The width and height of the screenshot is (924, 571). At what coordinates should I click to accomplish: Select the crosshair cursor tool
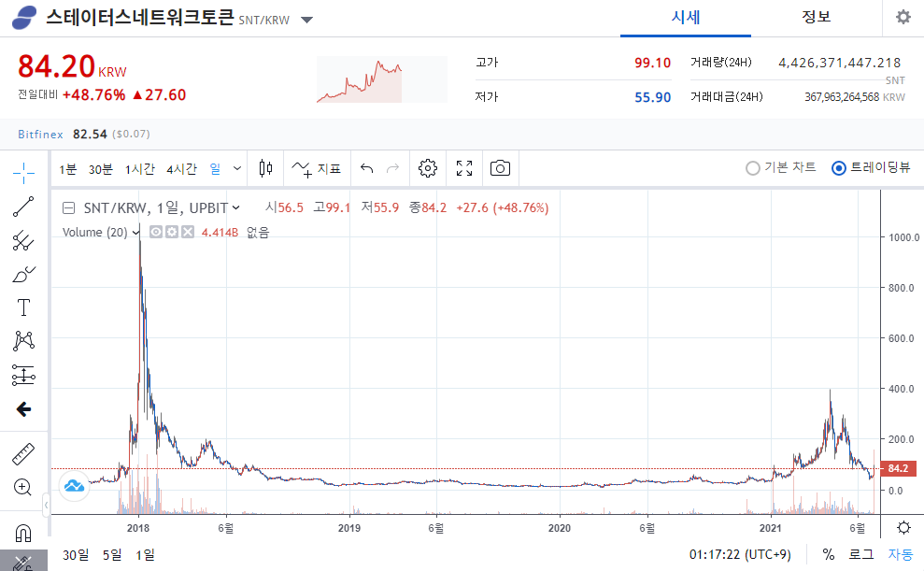click(23, 173)
